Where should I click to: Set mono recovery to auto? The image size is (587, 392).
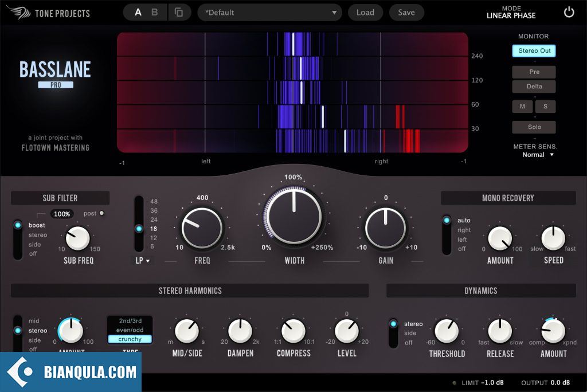[x=464, y=220]
